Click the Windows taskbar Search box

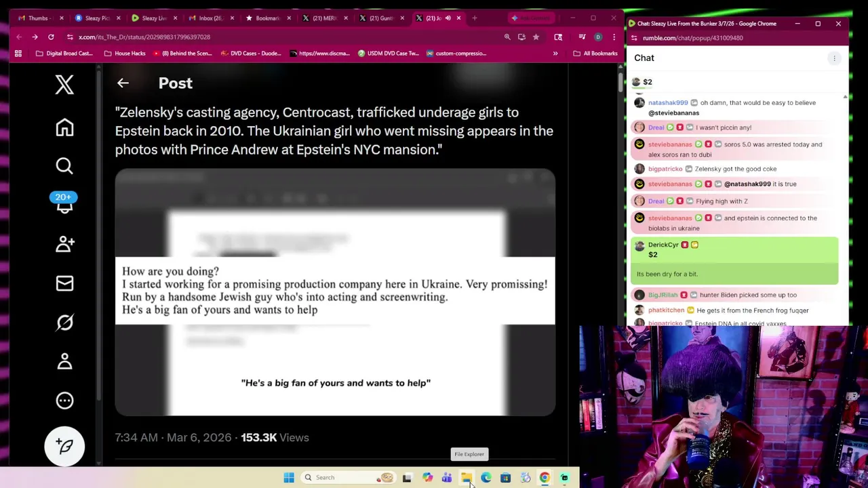point(349,478)
